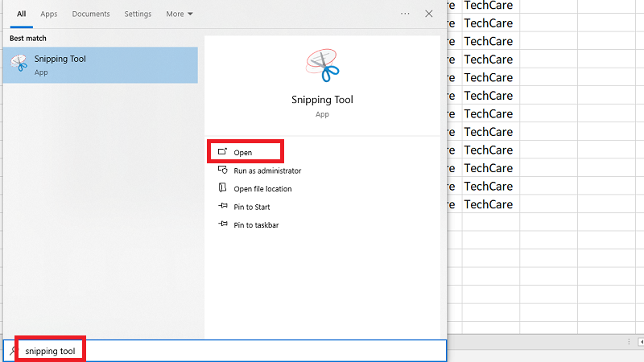Select the All results tab
This screenshot has height=362, width=644.
pyautogui.click(x=21, y=14)
